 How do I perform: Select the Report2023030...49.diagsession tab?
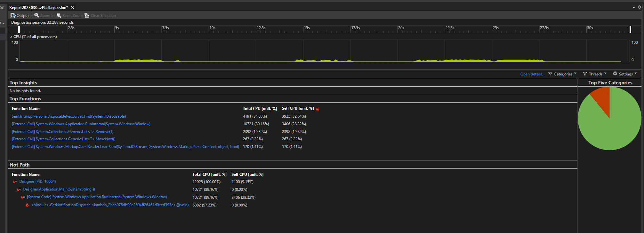(x=38, y=8)
